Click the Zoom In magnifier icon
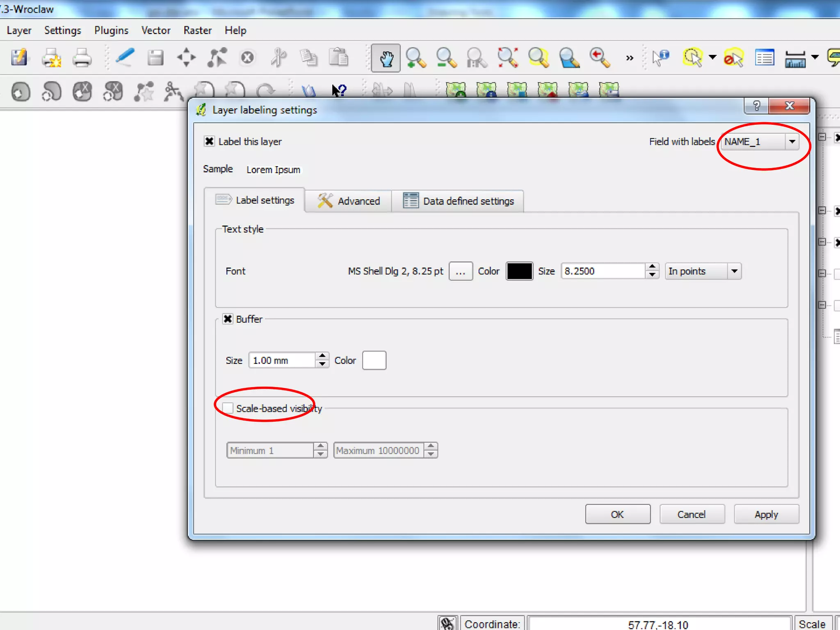This screenshot has height=630, width=840. (415, 58)
